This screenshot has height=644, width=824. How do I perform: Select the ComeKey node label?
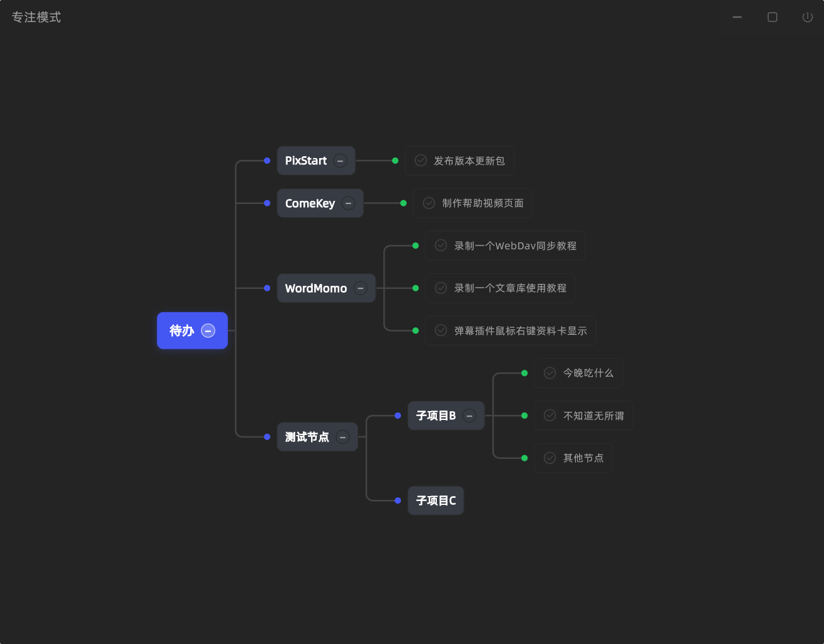pos(310,203)
